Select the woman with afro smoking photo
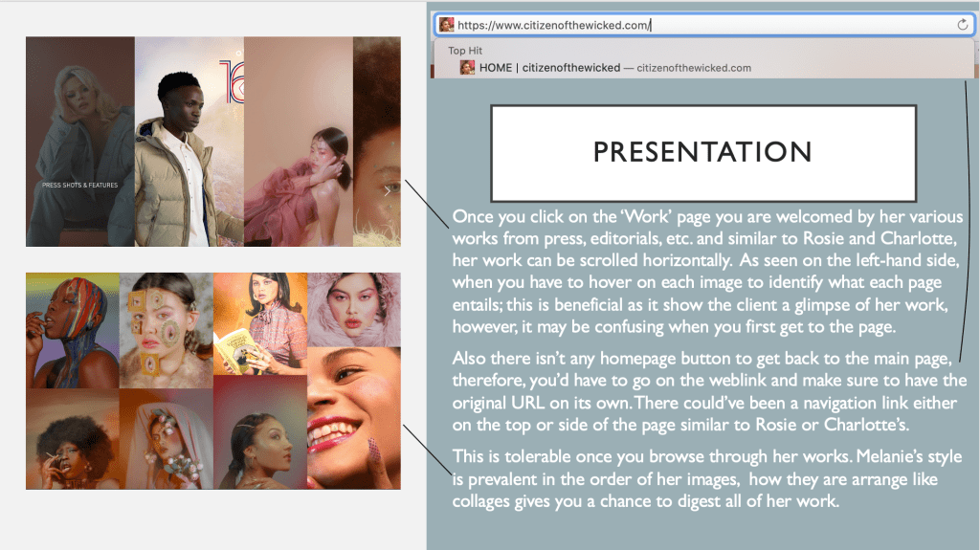 tap(73, 438)
